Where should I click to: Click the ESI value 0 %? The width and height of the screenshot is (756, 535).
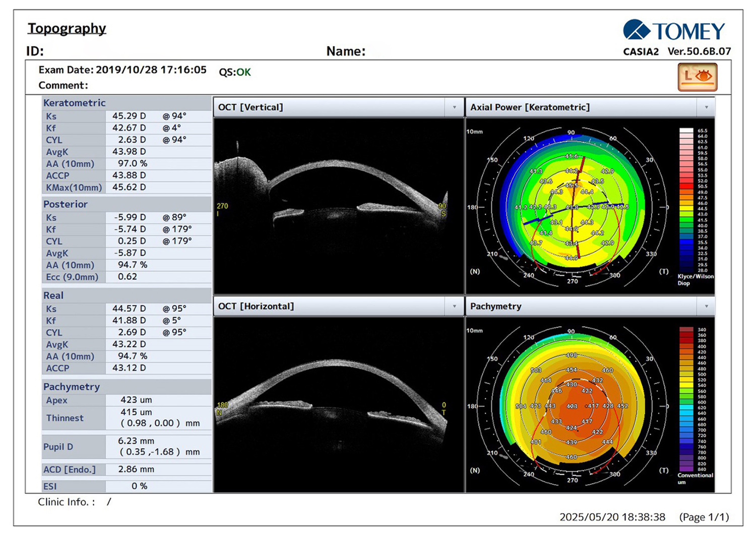click(x=140, y=486)
